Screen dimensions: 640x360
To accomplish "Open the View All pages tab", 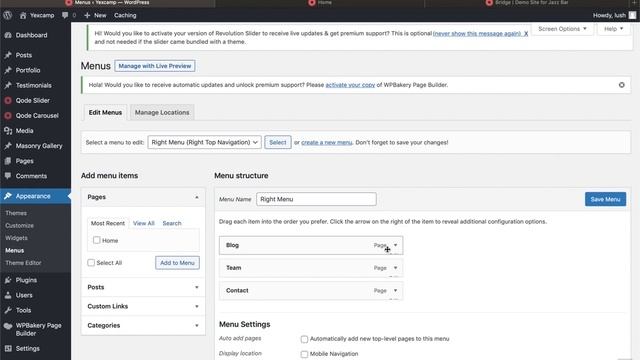I will 144,223.
